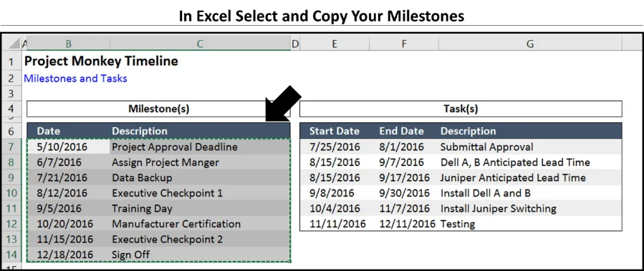Select the Data Backup cell

point(200,177)
